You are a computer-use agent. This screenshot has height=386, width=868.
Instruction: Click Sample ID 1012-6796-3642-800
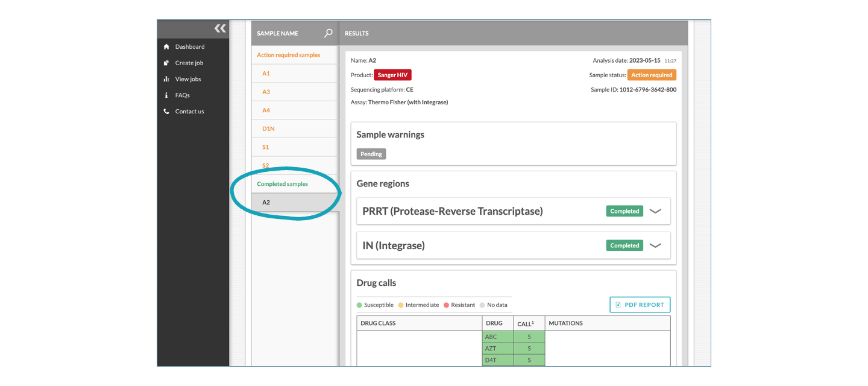(x=648, y=90)
